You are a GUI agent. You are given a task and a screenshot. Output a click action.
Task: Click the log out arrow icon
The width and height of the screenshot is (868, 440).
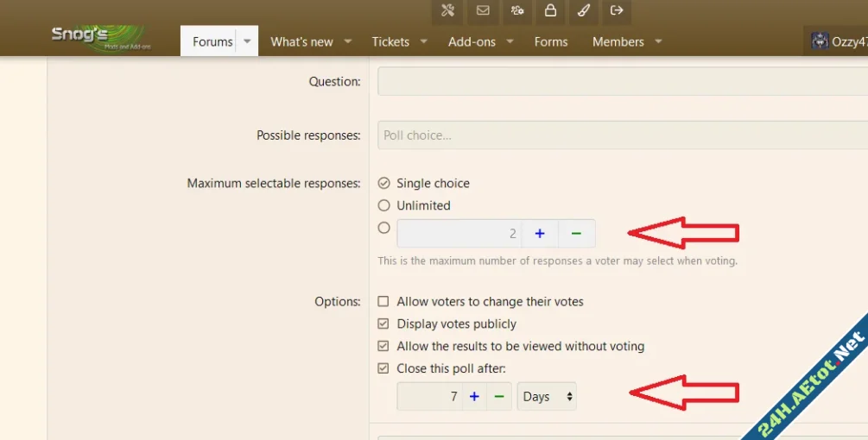(x=617, y=10)
